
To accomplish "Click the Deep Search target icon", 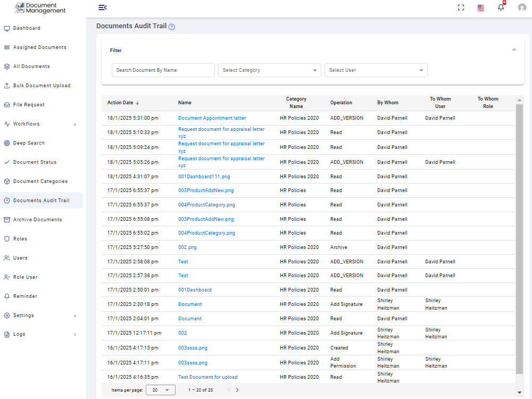I will point(7,143).
